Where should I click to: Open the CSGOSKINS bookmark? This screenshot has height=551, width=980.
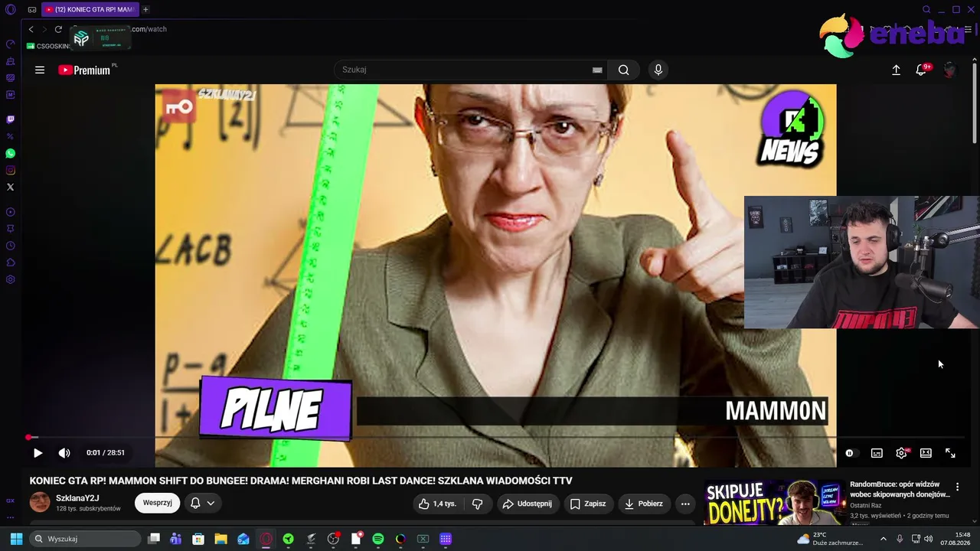click(x=48, y=46)
